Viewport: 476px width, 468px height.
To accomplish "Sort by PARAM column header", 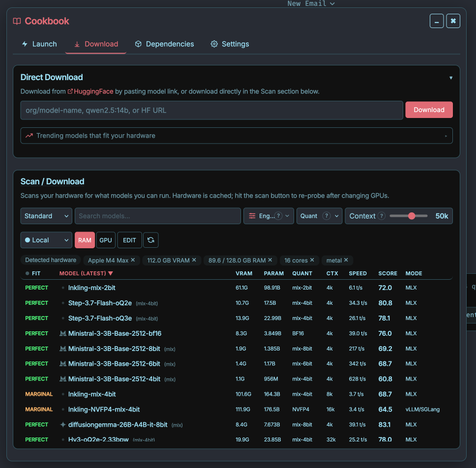I will (273, 273).
